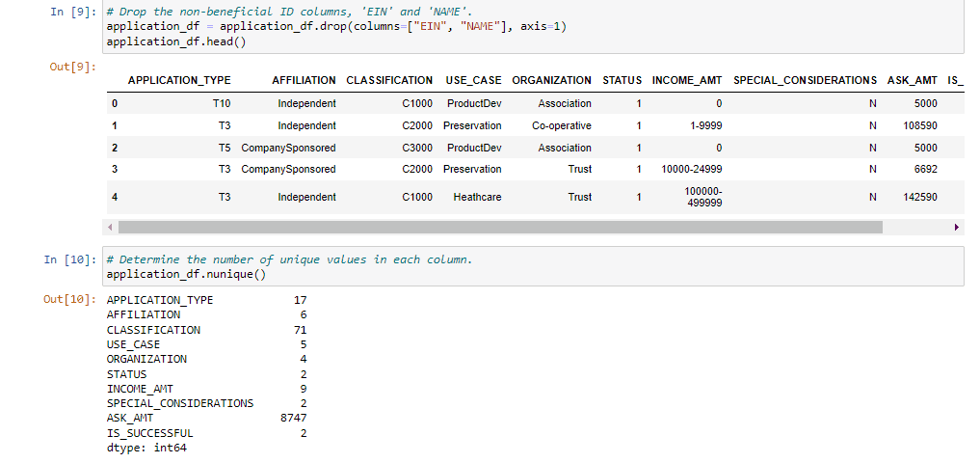This screenshot has height=463, width=980.
Task: Click the 142590 ask amount cell
Action: click(920, 197)
